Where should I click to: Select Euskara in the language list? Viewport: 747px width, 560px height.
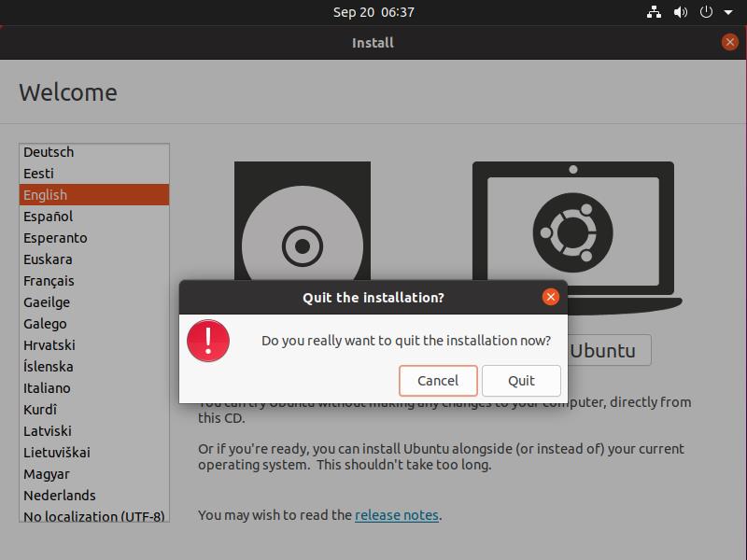pyautogui.click(x=94, y=259)
